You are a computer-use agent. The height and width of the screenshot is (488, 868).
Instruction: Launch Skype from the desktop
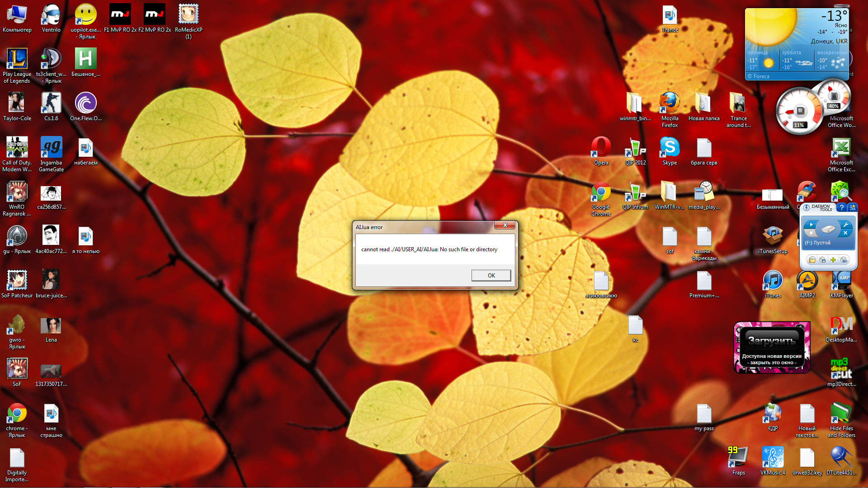[670, 151]
